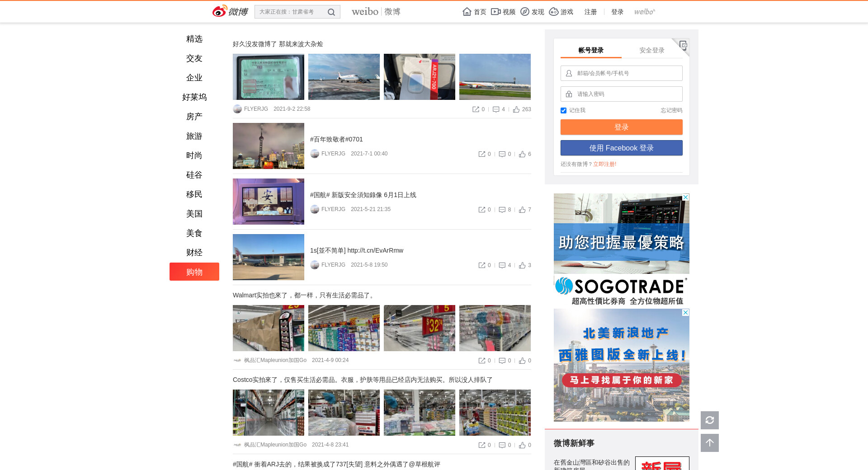
Task: Open the http://t.cn/EvArRmw link
Action: pos(375,250)
